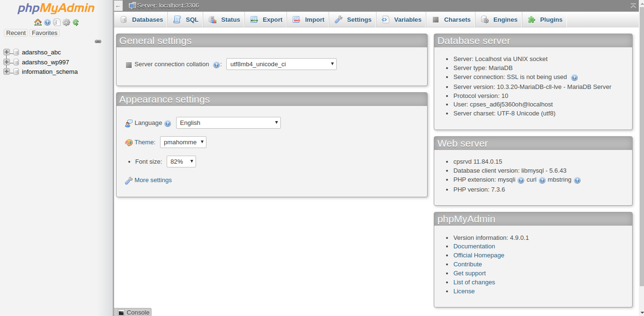
Task: Click the back arrow in top bar
Action: (x=118, y=6)
